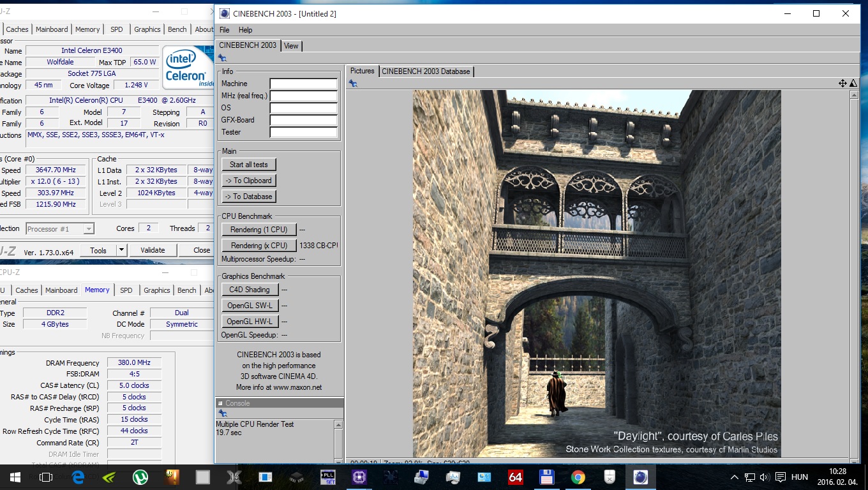Click the OS info input field
This screenshot has width=868, height=490.
point(303,108)
